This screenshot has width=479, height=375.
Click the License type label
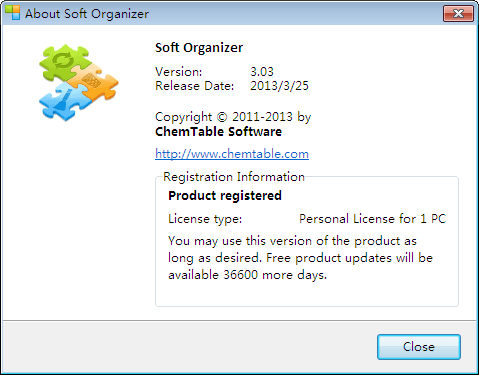tap(205, 219)
